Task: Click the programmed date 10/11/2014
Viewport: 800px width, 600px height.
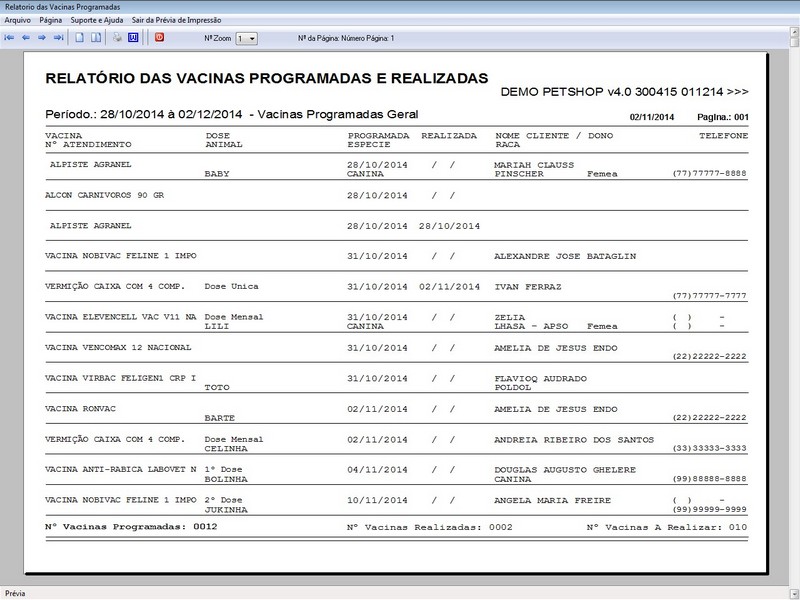Action: 378,501
